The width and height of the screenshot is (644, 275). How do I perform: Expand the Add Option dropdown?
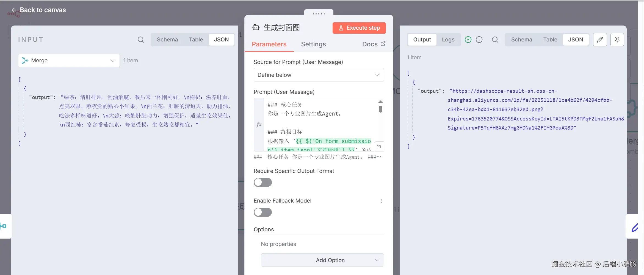[x=322, y=260]
